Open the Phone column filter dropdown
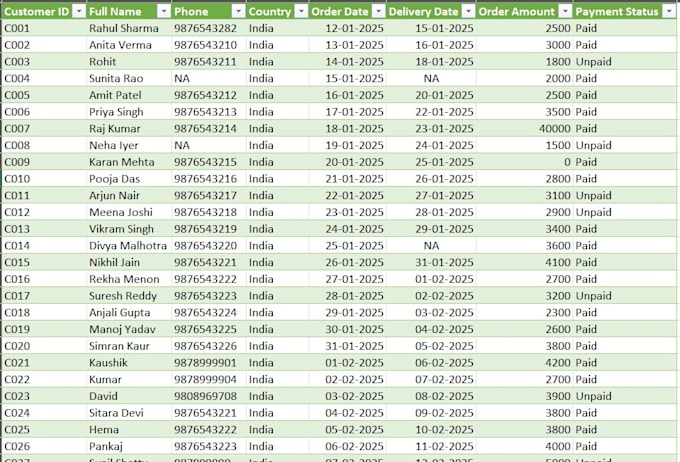The width and height of the screenshot is (680, 462). (x=239, y=11)
